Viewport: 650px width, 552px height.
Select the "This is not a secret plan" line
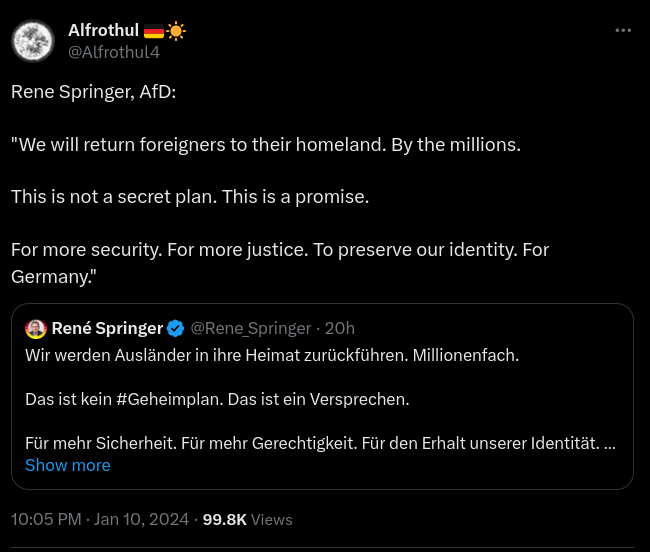click(190, 197)
